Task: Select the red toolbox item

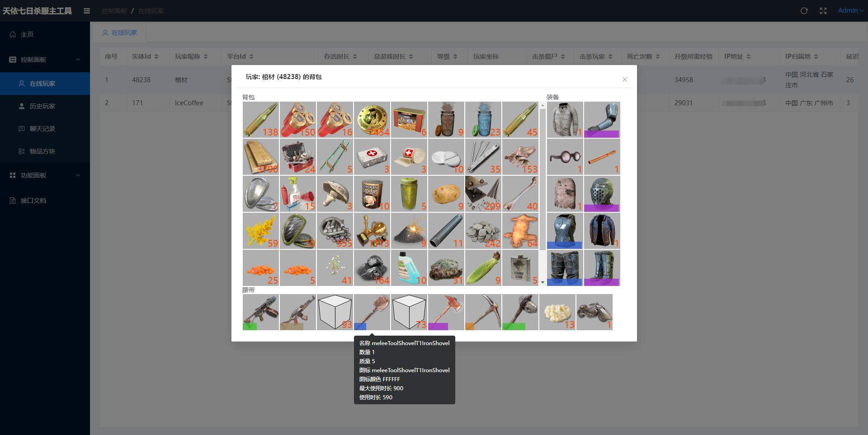Action: [x=298, y=157]
